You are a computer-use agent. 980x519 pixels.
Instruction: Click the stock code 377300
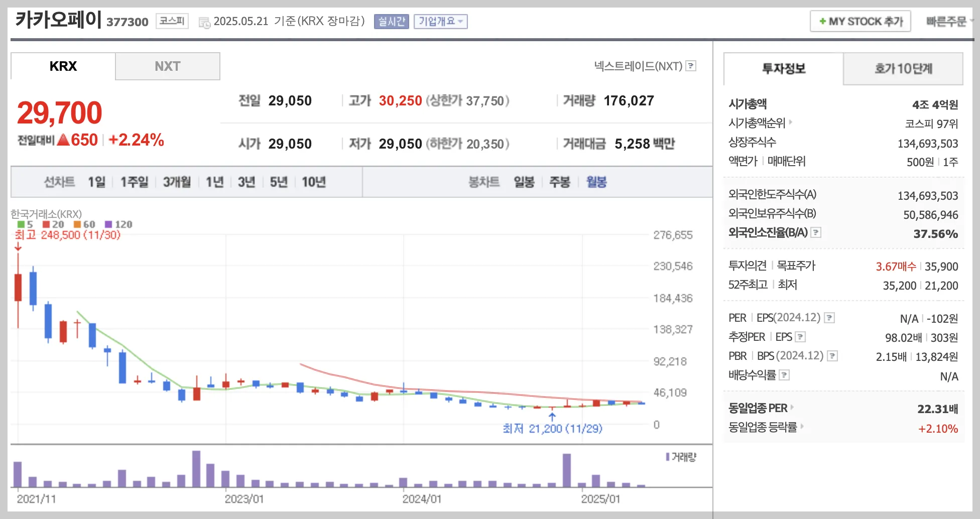tap(128, 22)
